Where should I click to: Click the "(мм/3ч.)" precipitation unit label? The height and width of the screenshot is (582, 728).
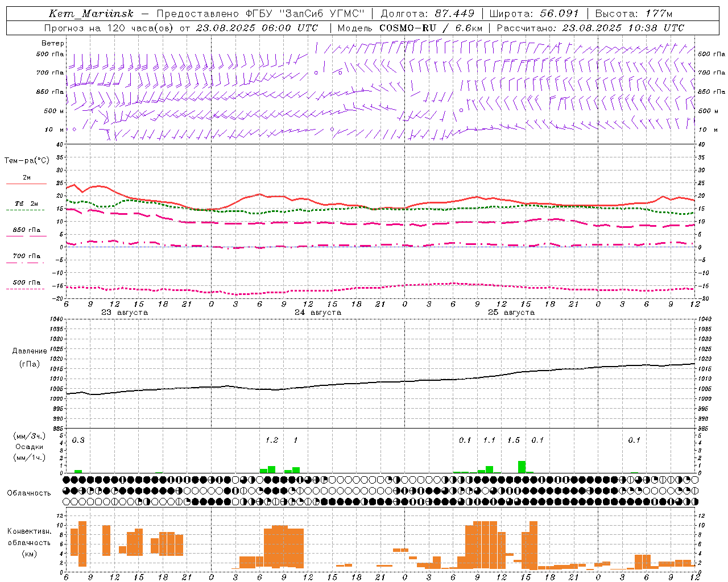[x=30, y=436]
